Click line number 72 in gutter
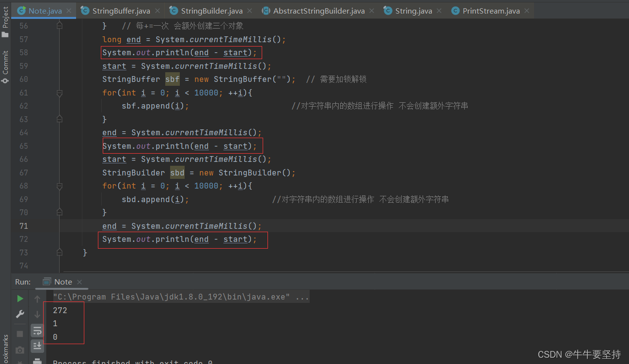Image resolution: width=629 pixels, height=364 pixels. click(24, 239)
